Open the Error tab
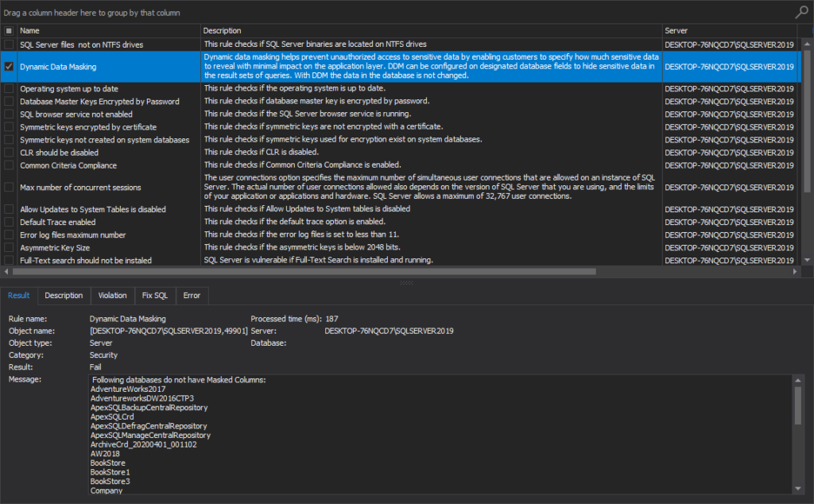814x504 pixels. click(x=192, y=295)
